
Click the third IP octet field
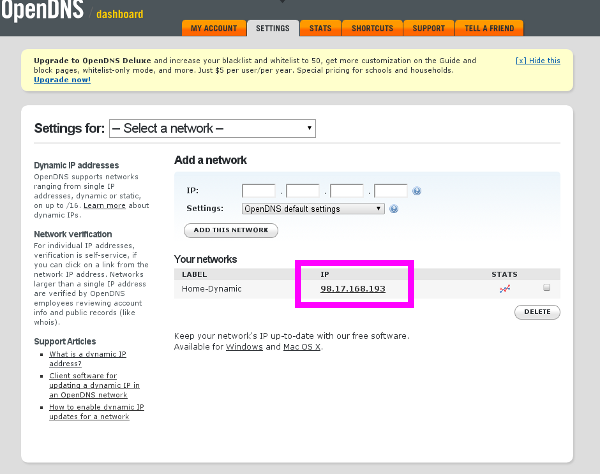(x=347, y=191)
